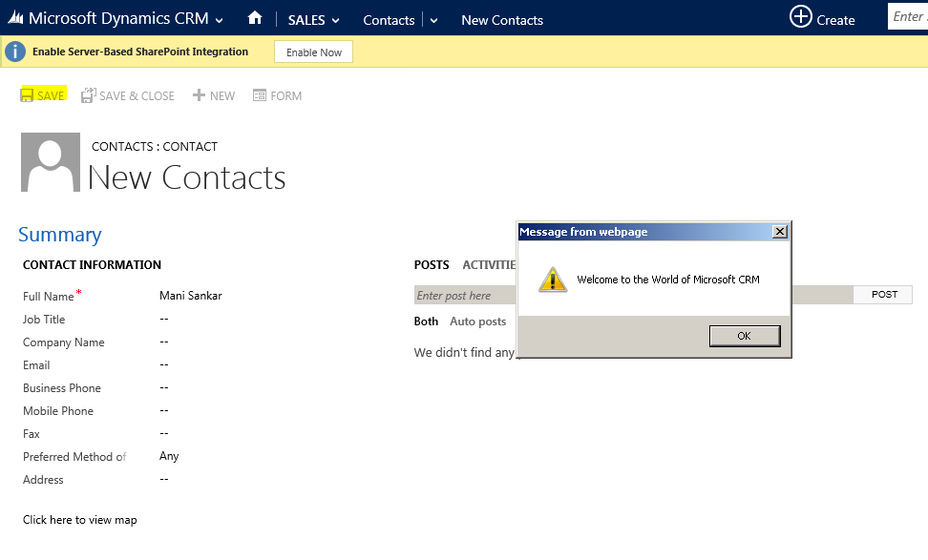Expand the chevron next to Contacts
The width and height of the screenshot is (928, 560).
click(x=433, y=21)
